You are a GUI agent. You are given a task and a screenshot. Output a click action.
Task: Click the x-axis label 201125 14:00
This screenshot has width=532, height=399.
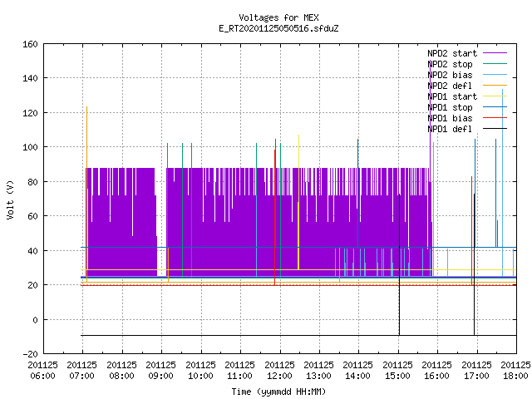pyautogui.click(x=358, y=371)
